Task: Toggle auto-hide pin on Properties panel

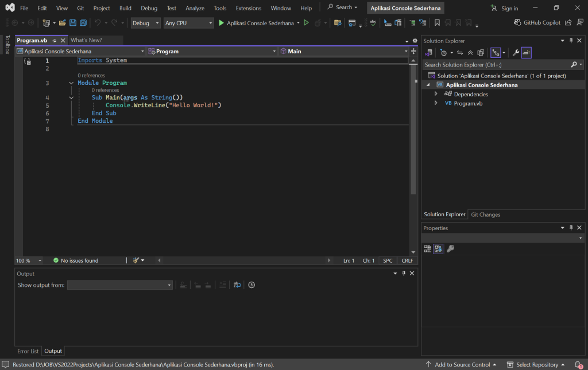Action: [x=571, y=228]
